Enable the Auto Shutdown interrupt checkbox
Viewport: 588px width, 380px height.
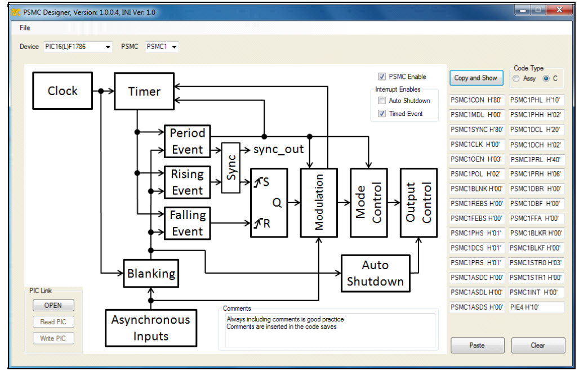(x=382, y=100)
